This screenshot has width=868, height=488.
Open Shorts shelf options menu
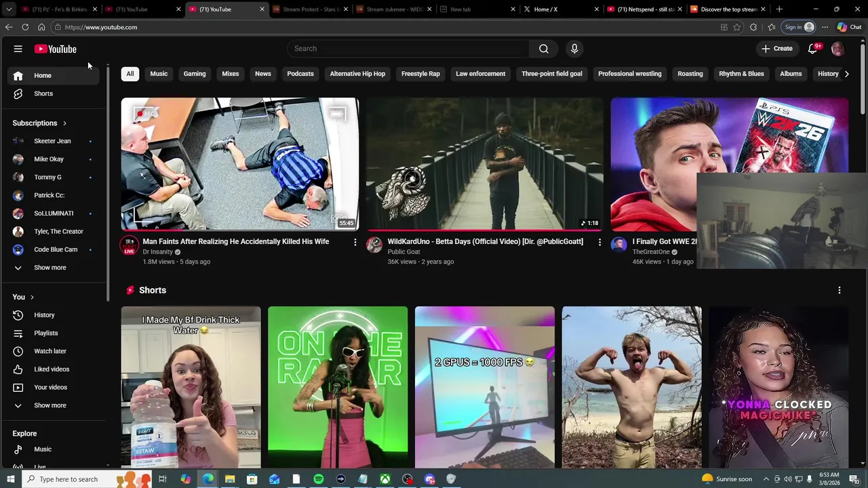(x=840, y=290)
